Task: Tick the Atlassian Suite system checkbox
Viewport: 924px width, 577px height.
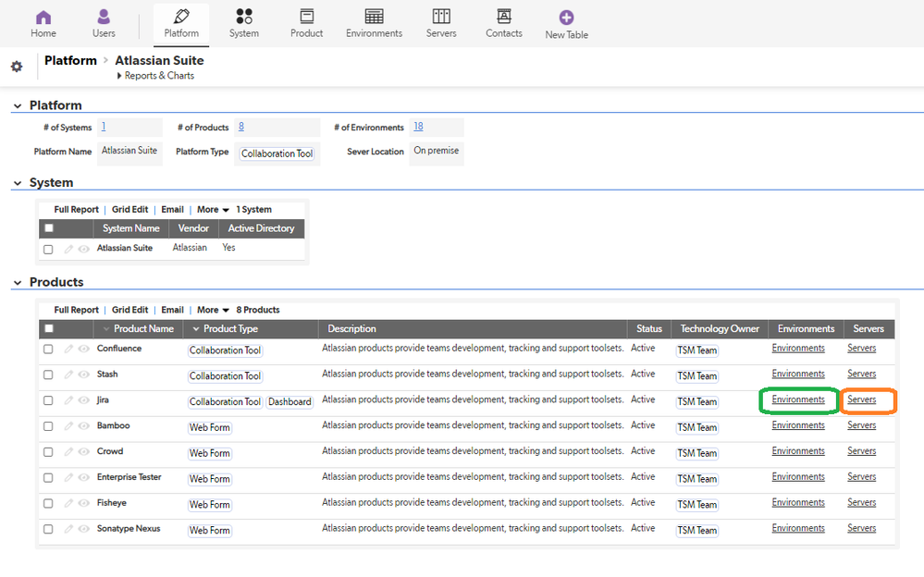Action: [x=48, y=250]
